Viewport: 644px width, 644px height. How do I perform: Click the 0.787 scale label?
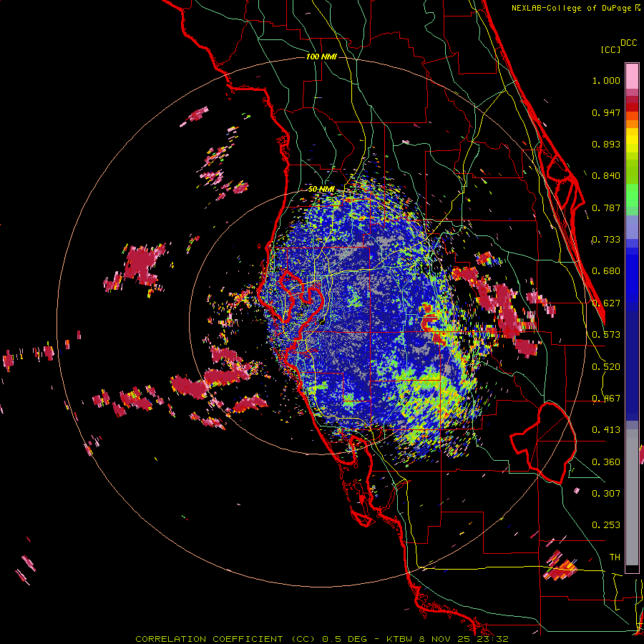[606, 208]
